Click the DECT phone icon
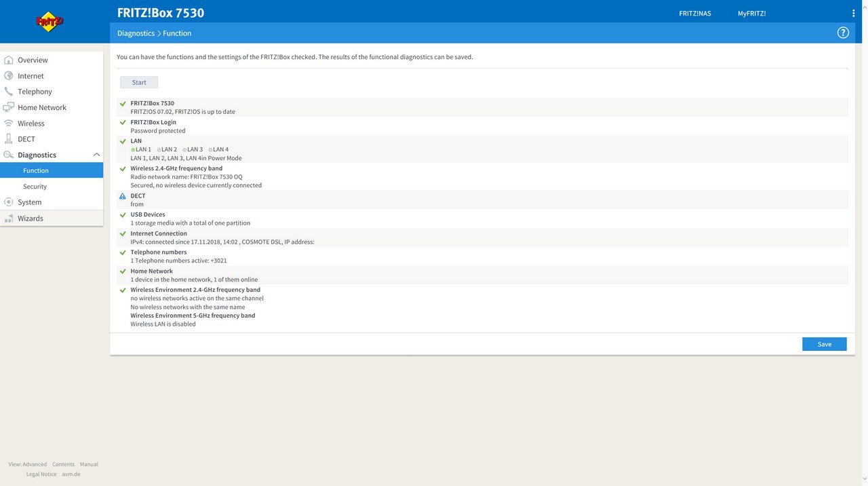The width and height of the screenshot is (868, 486). 9,138
